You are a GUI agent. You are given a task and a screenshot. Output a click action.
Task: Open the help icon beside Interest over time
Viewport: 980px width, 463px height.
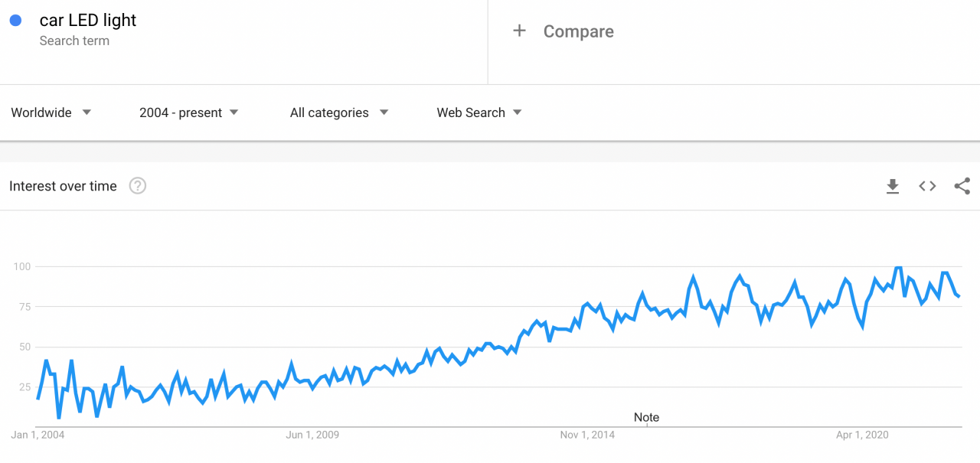point(138,186)
